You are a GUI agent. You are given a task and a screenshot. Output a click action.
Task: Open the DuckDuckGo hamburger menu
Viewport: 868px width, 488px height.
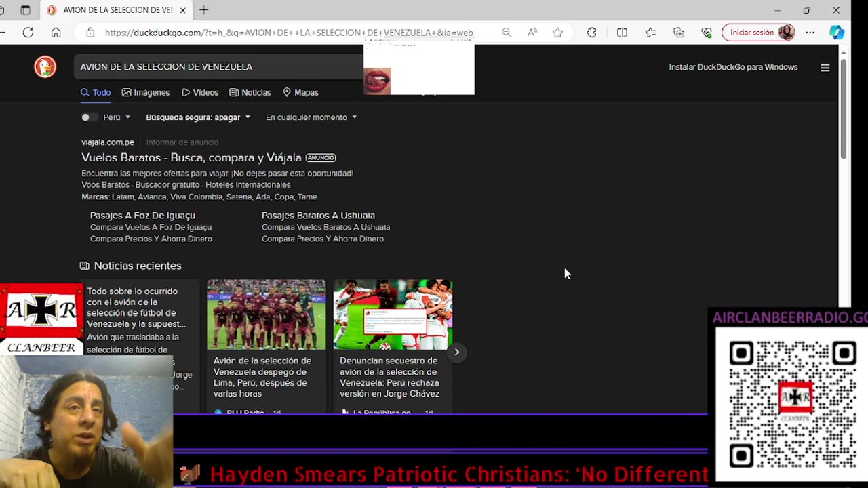coord(825,67)
